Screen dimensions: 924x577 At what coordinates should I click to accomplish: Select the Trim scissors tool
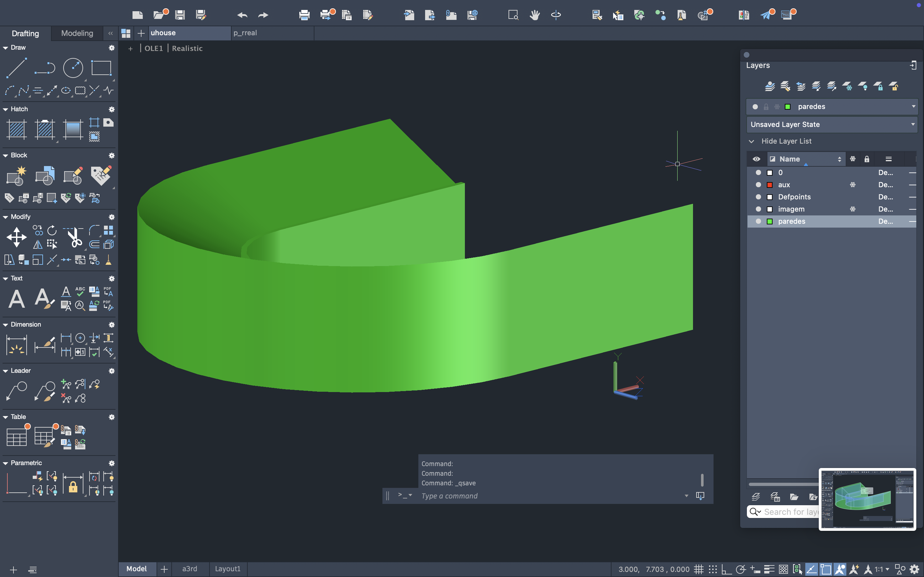74,237
